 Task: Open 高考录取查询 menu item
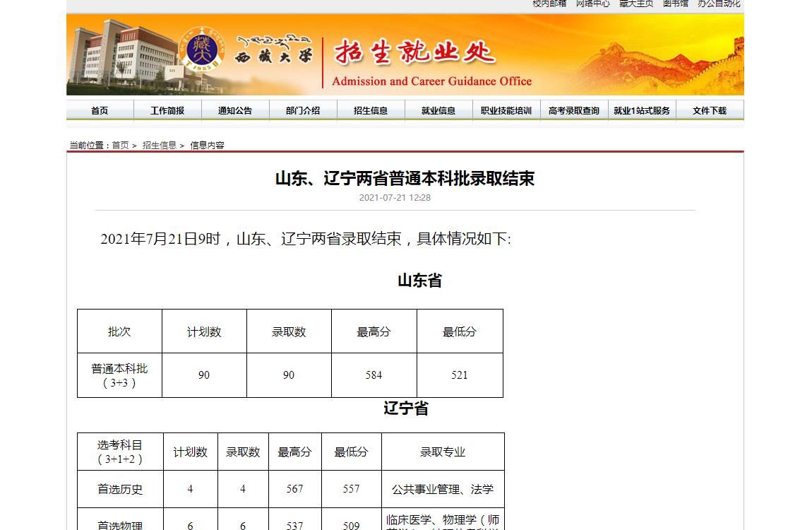pos(574,110)
